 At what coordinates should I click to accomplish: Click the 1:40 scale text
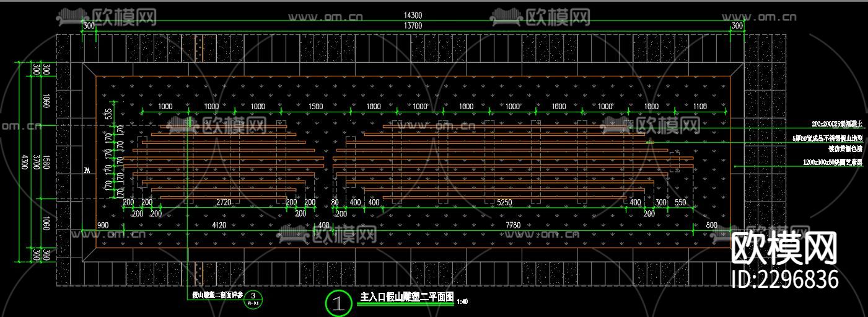click(x=462, y=303)
